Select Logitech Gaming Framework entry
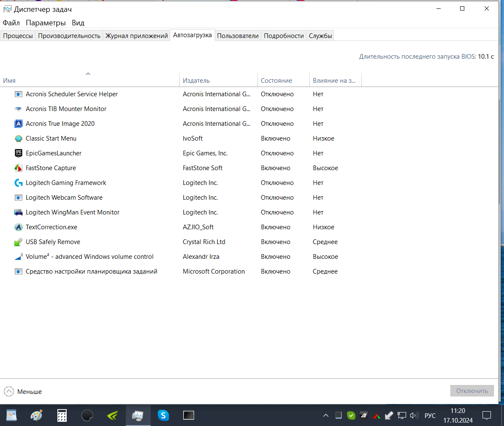Viewport: 504px width, 426px height. pos(66,183)
